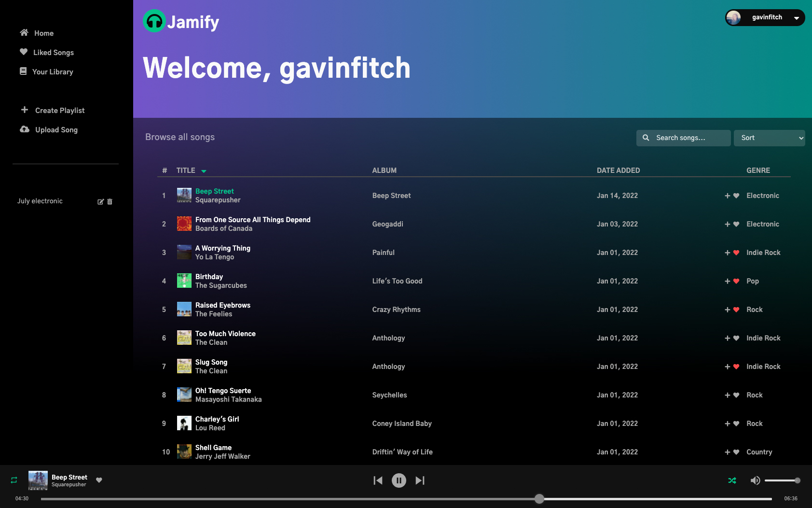The width and height of the screenshot is (812, 508).
Task: Pause the current song
Action: pyautogui.click(x=399, y=480)
